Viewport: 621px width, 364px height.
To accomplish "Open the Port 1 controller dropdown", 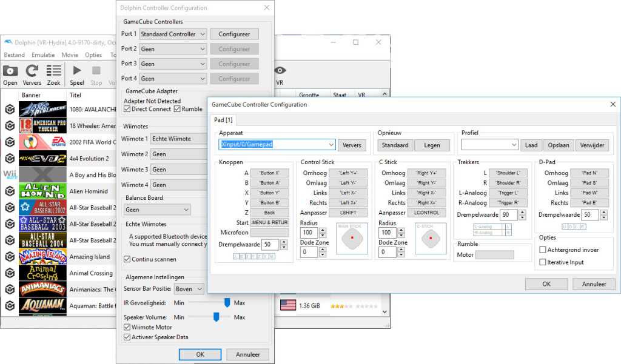I will (x=173, y=34).
